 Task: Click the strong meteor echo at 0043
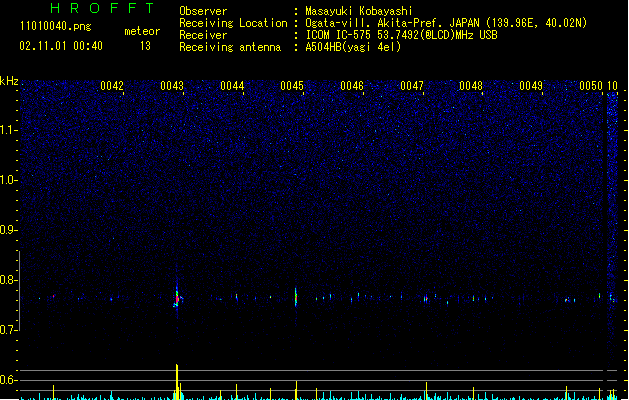177,297
